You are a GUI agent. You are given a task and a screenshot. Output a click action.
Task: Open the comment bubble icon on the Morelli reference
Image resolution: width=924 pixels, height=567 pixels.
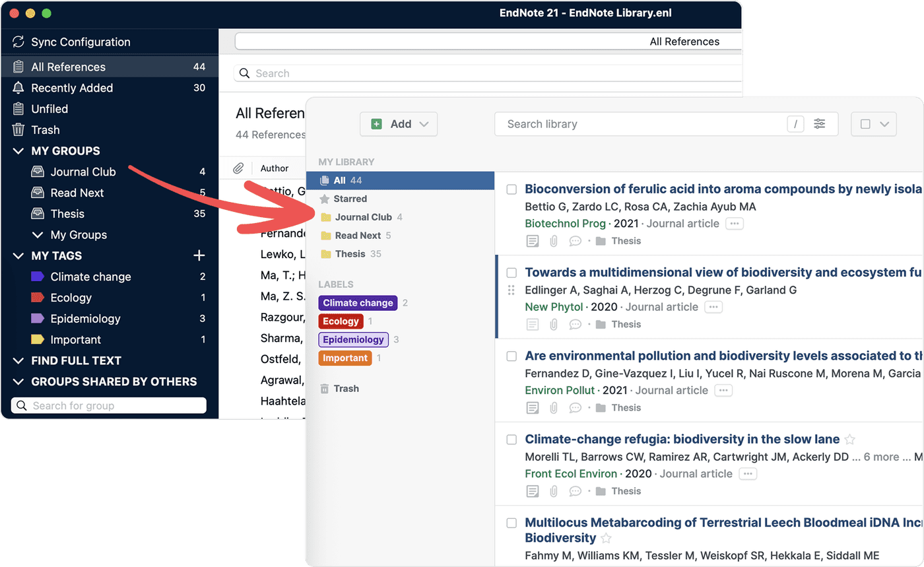[x=575, y=490]
